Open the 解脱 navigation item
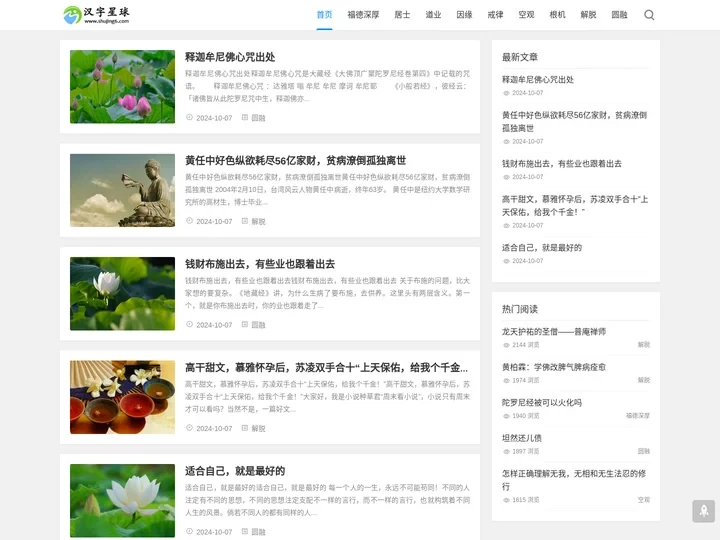 point(588,15)
